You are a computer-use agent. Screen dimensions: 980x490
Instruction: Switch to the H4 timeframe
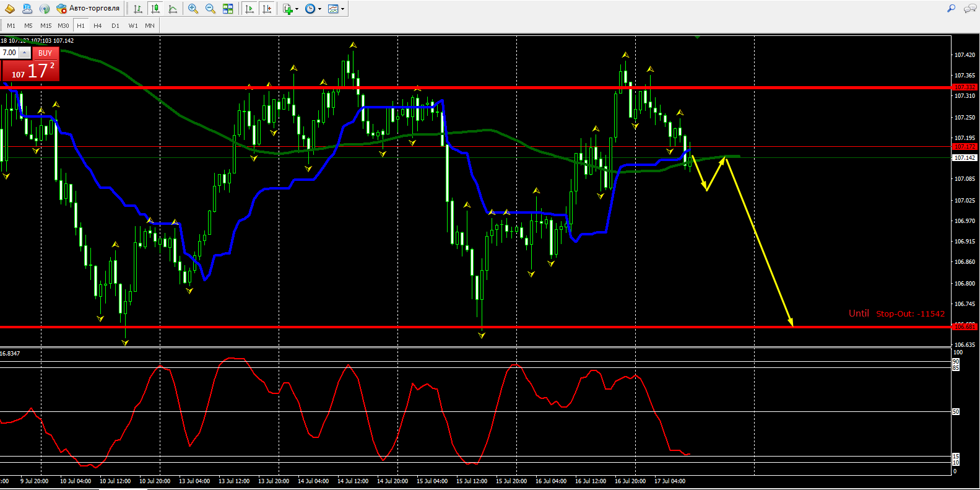(98, 25)
